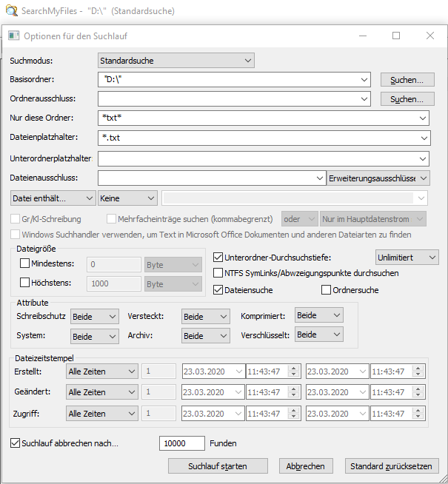Open Zugriff Alle Zeiten dropdown

(x=102, y=413)
